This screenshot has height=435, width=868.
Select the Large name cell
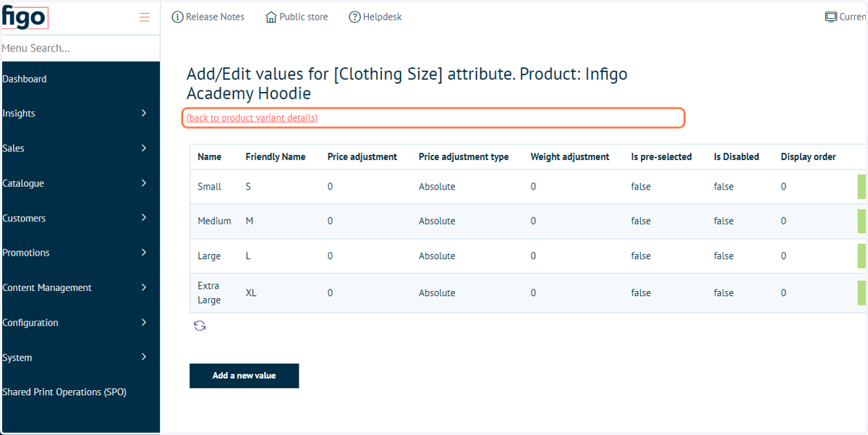(x=209, y=255)
